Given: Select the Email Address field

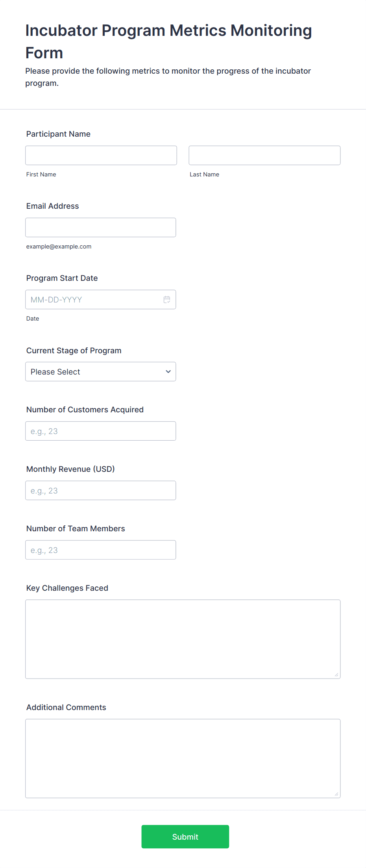Looking at the screenshot, I should tap(101, 228).
